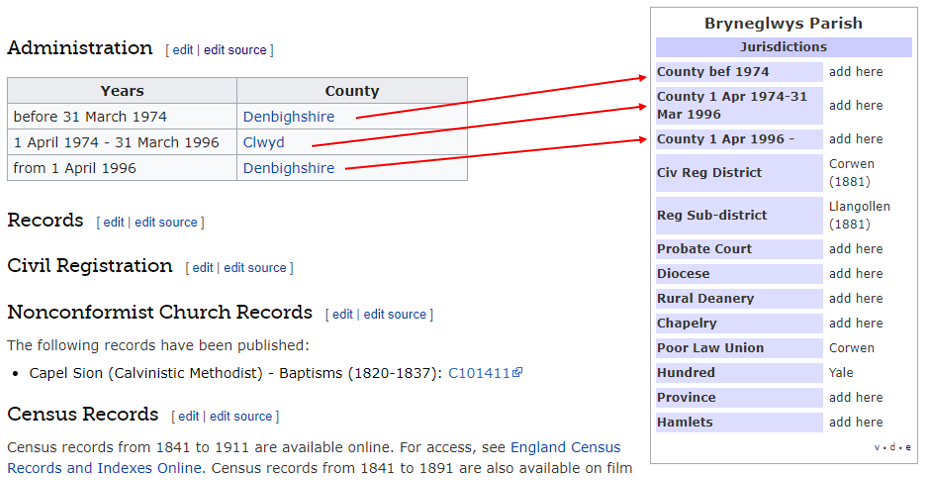This screenshot has width=925, height=480.
Task: Click the external link icon beside C101411
Action: pyautogui.click(x=518, y=374)
